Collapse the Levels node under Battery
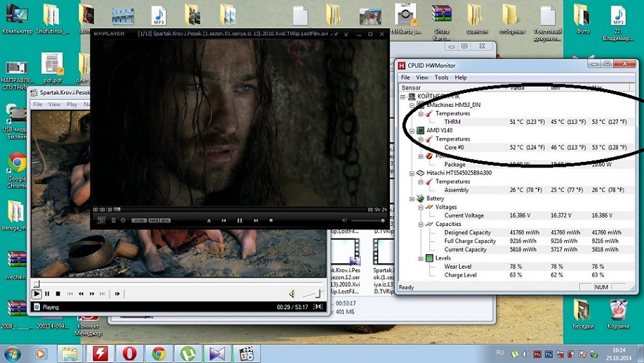This screenshot has width=644, height=363. (421, 258)
